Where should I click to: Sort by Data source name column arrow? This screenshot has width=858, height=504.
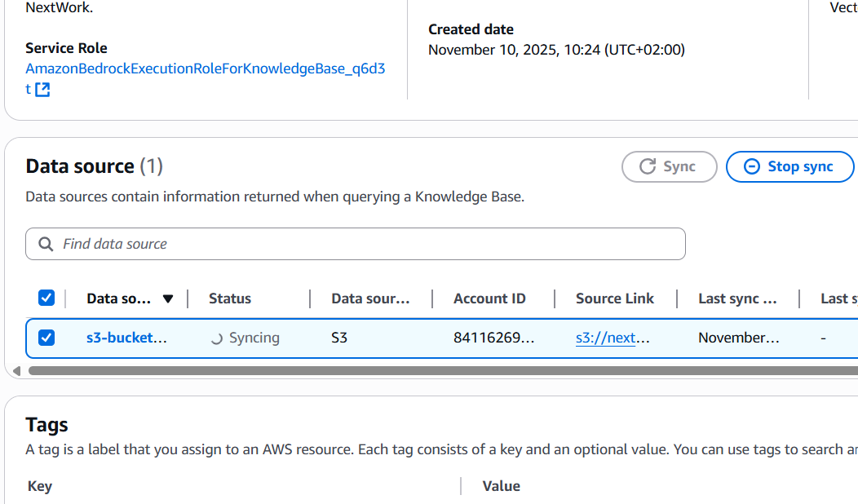[168, 298]
